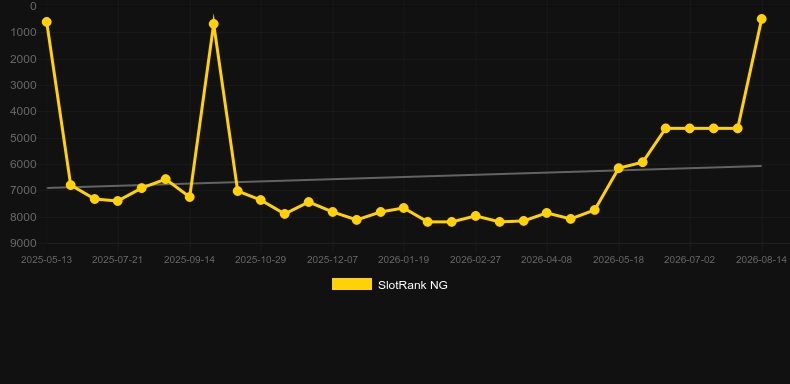Click the 2025-12-07 x-axis label
The height and width of the screenshot is (384, 790).
coord(332,260)
